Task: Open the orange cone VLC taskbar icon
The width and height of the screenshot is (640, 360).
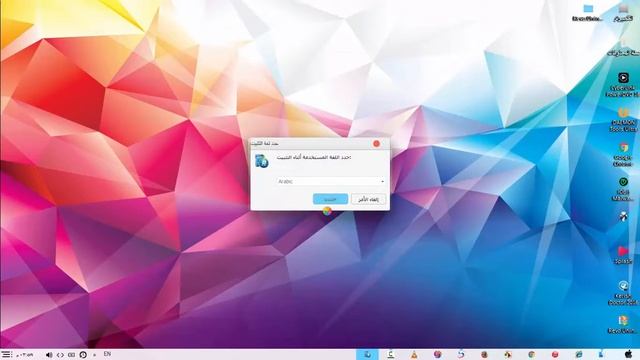Action: click(x=414, y=354)
